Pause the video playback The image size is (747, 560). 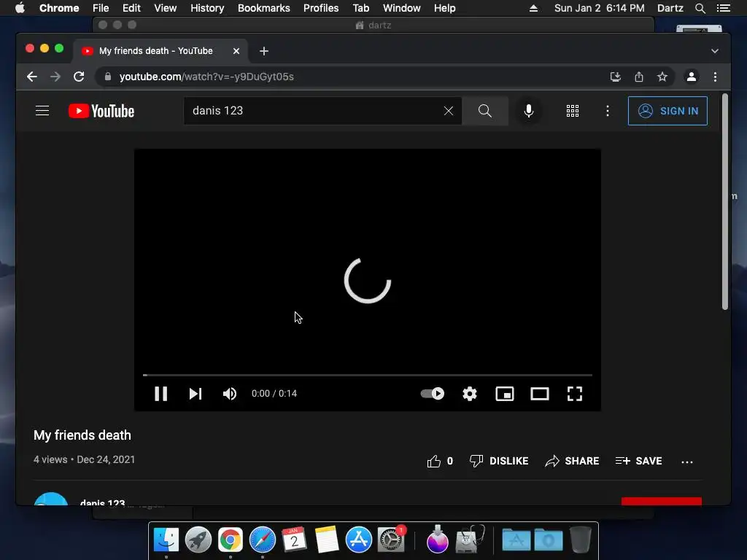(x=161, y=394)
